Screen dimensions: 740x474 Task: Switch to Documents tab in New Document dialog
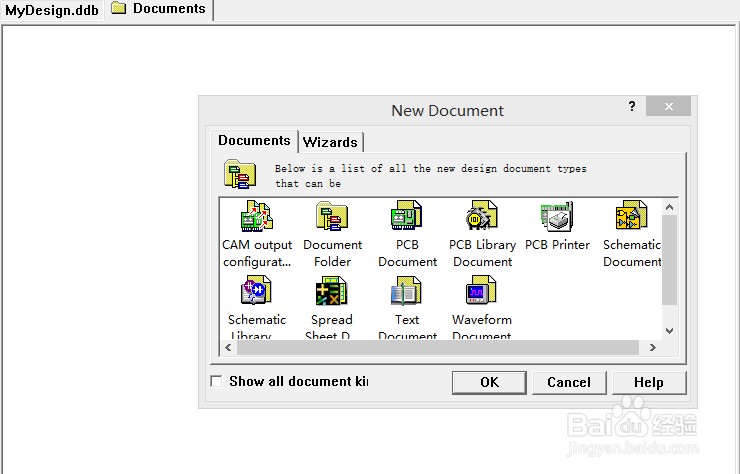click(x=254, y=141)
